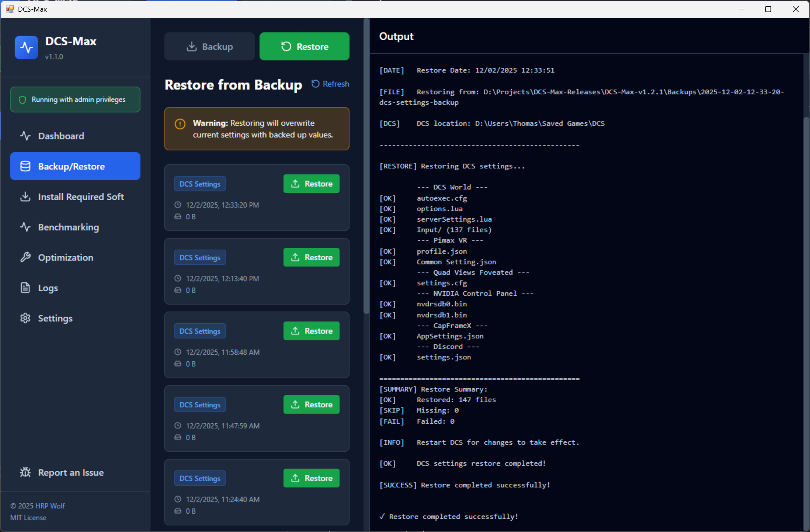Viewport: 810px width, 532px height.
Task: Restore the 11:58:48 AM backup
Action: click(311, 331)
